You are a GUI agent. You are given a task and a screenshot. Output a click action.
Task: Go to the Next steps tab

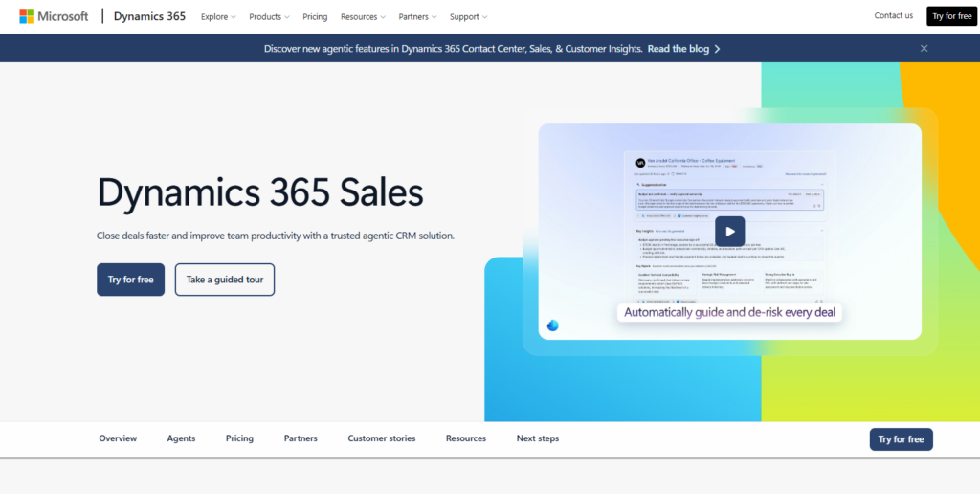click(538, 439)
